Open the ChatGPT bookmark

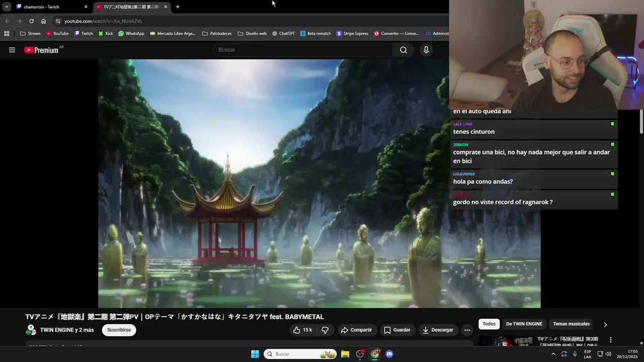pyautogui.click(x=283, y=34)
